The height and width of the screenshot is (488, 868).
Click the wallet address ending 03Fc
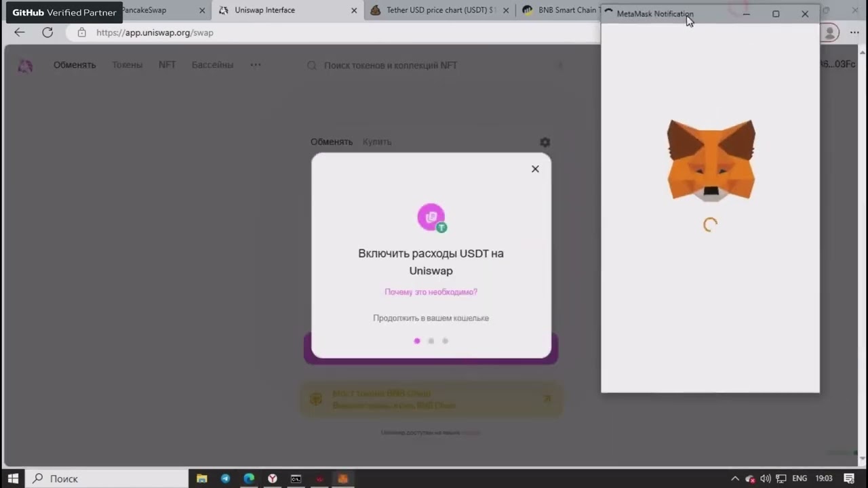[837, 64]
